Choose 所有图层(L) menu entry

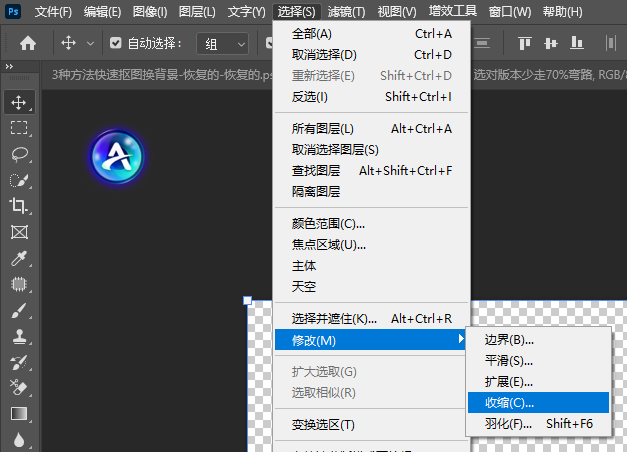click(371, 128)
